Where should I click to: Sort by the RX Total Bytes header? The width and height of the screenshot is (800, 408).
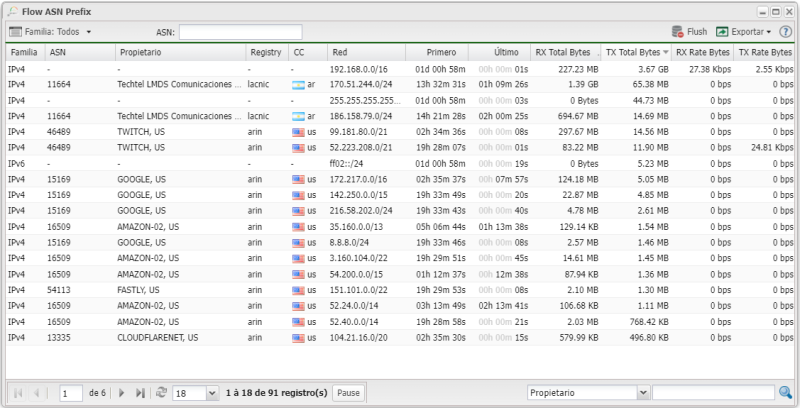(x=566, y=52)
